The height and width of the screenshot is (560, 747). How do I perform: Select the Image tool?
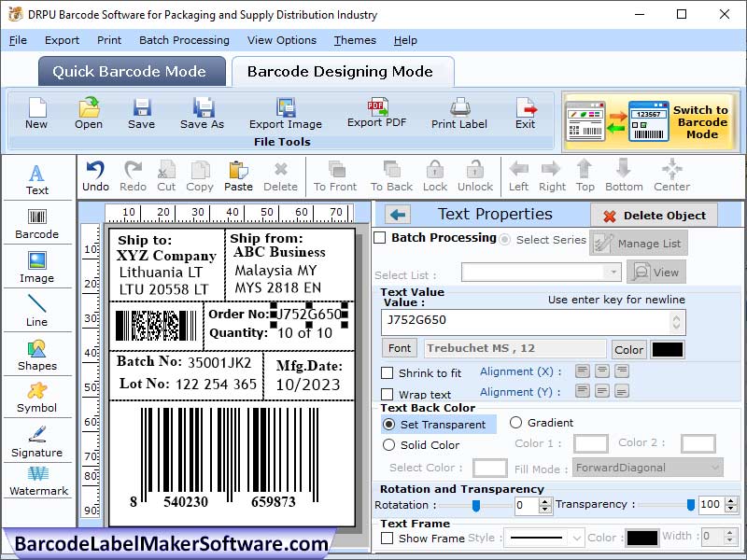37,268
